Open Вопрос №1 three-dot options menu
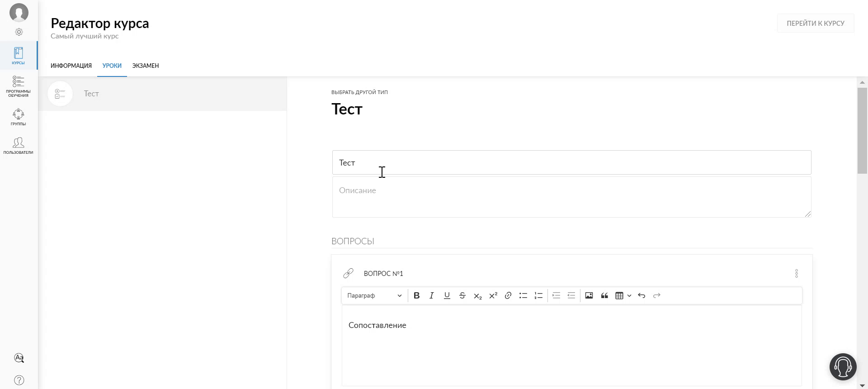 click(797, 274)
